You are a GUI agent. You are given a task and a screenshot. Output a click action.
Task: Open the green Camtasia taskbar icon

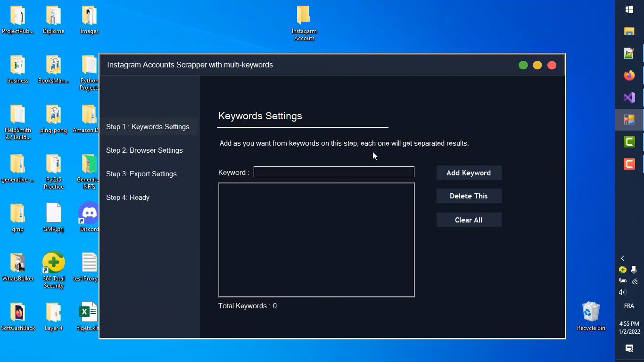[629, 142]
